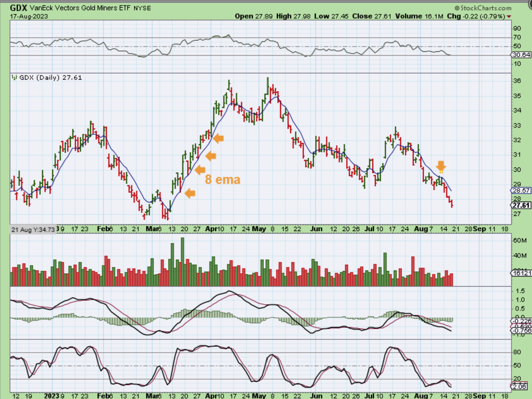The width and height of the screenshot is (532, 399).
Task: Click the 36 label on the price axis
Action: click(516, 81)
